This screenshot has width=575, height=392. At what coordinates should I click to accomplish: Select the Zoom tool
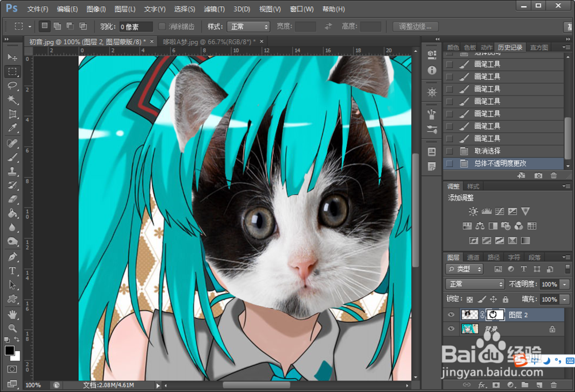(12, 328)
